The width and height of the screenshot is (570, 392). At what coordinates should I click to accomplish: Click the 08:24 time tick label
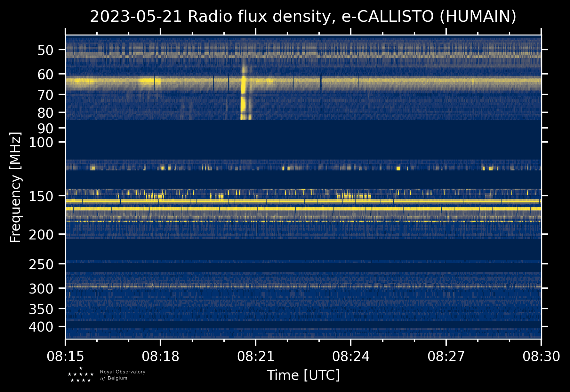coord(351,356)
